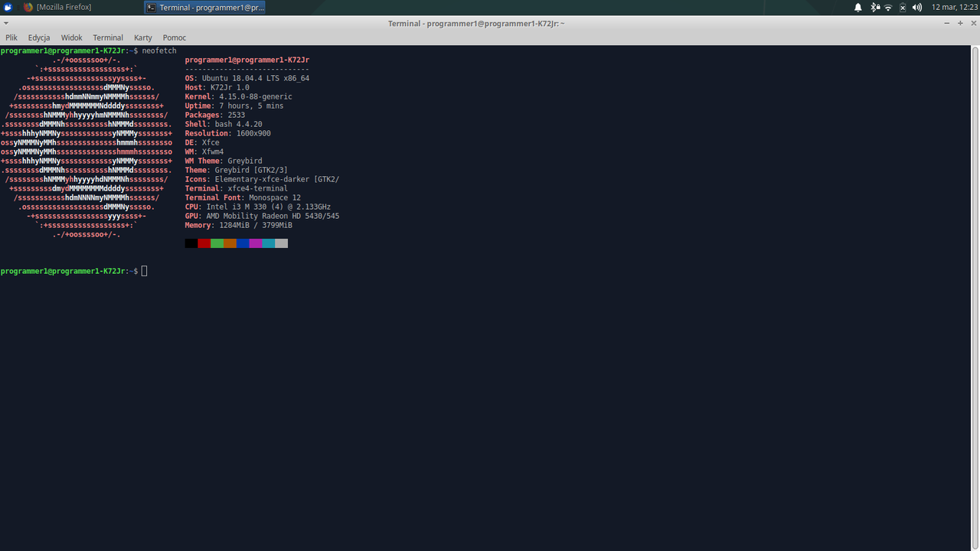Click the 'WM Theme: Greybird' line
Image resolution: width=980 pixels, height=551 pixels.
(224, 161)
